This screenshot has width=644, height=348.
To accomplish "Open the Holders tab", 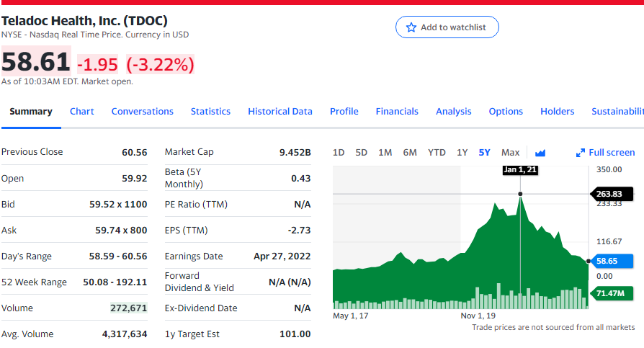I will 558,112.
